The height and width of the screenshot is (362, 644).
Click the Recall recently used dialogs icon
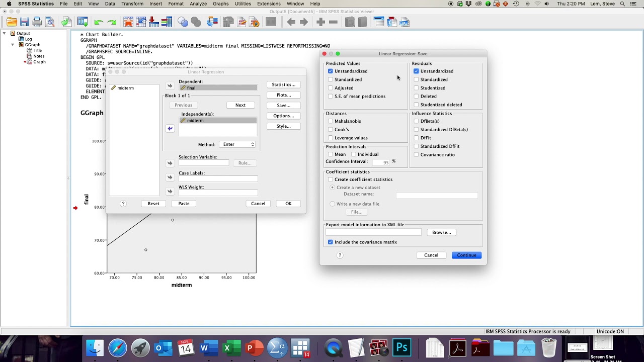(x=83, y=22)
